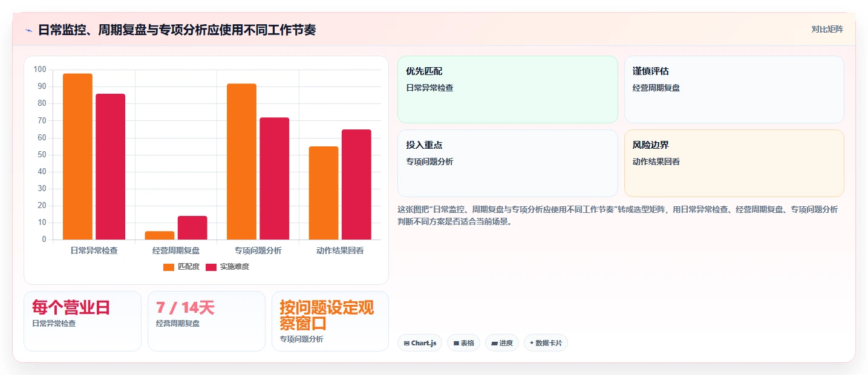Select the 每个营业日 stat card
The height and width of the screenshot is (375, 868).
click(82, 321)
